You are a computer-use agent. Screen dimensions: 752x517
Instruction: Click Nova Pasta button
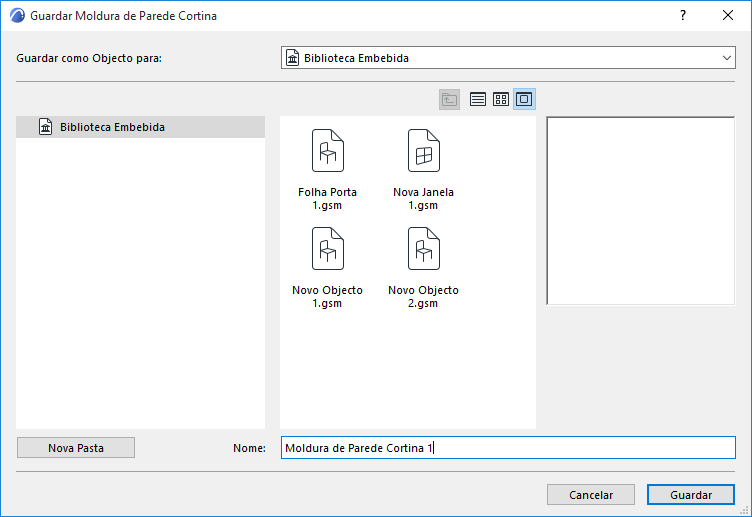pos(76,448)
